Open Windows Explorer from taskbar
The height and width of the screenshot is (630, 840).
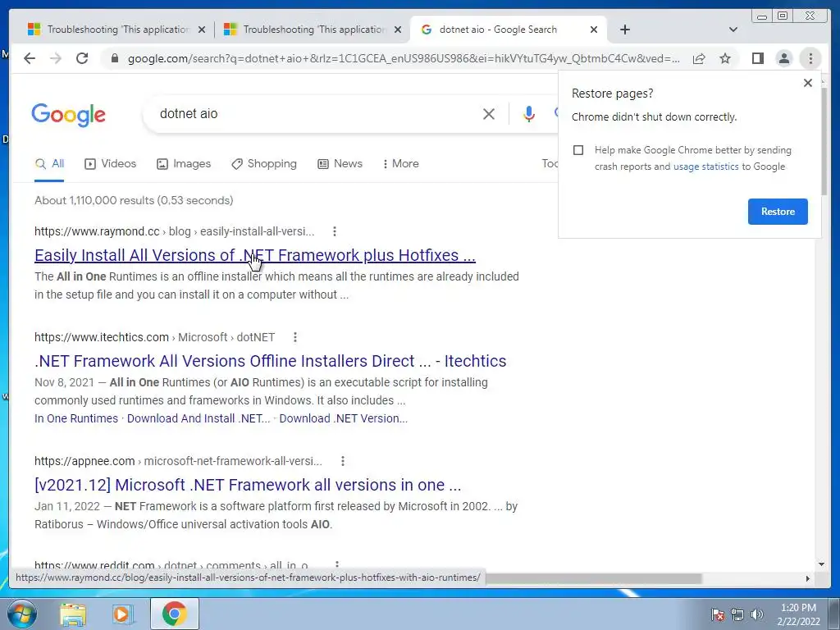(73, 614)
